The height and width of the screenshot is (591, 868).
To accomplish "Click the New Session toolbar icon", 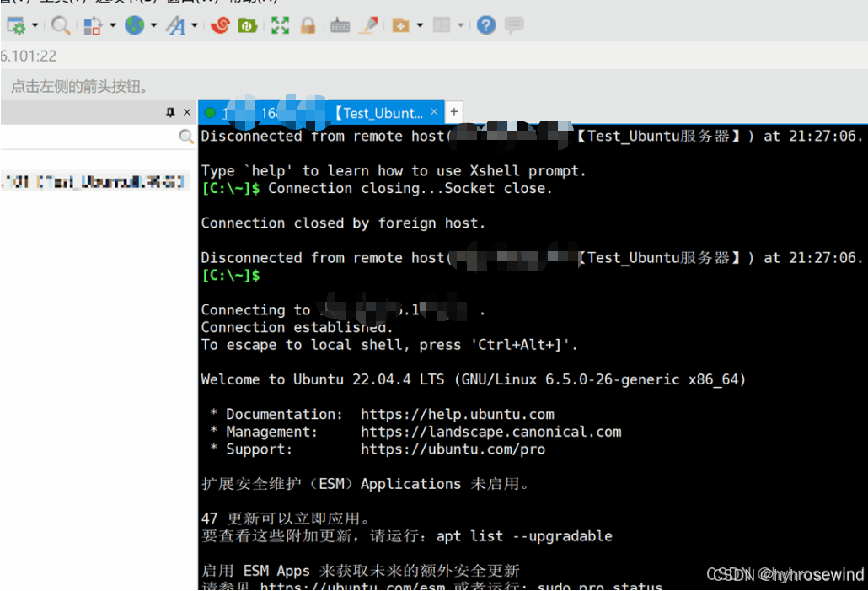I will pyautogui.click(x=15, y=25).
